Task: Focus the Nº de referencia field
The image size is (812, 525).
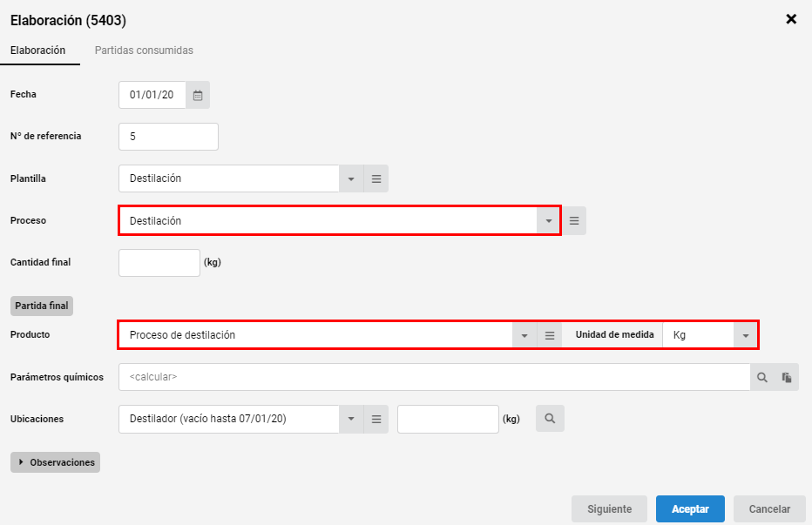Action: tap(168, 137)
